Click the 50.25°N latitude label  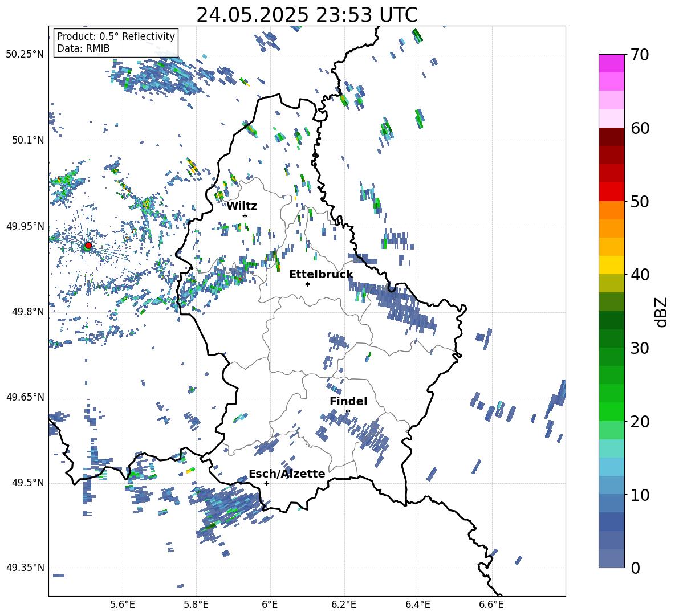pos(25,55)
